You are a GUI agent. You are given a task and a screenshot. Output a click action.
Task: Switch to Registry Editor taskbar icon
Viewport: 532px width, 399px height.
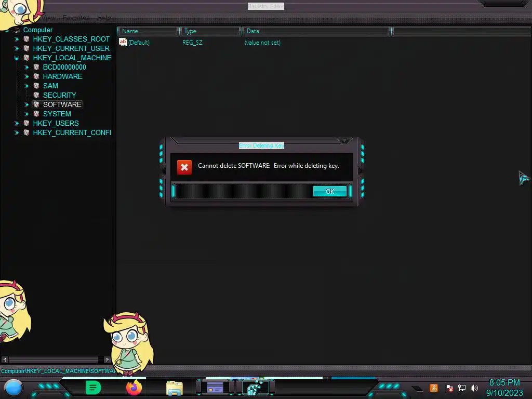256,388
